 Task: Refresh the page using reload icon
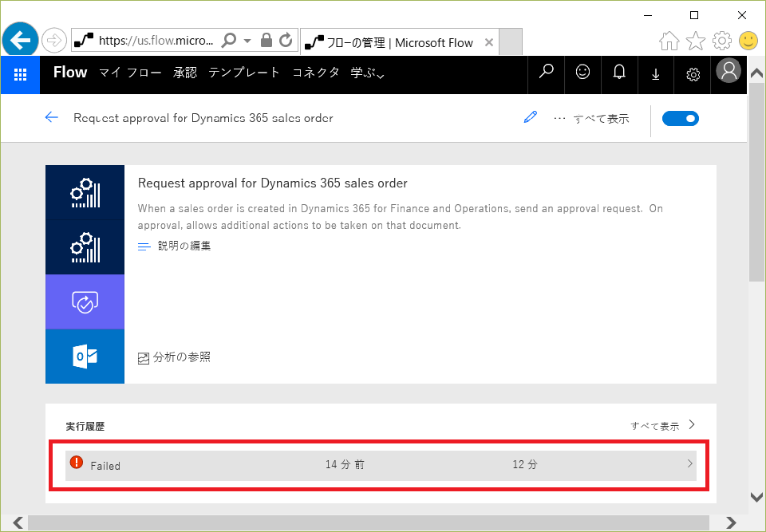click(x=286, y=40)
